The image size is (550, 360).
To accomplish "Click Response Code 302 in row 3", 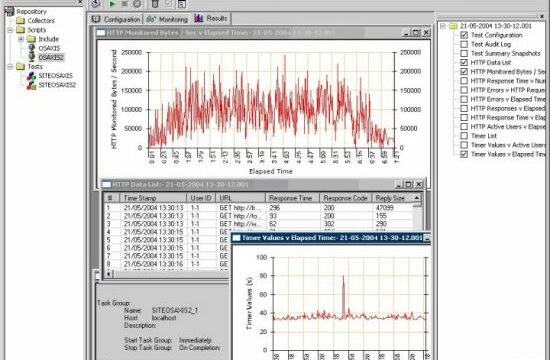I will pyautogui.click(x=329, y=224).
